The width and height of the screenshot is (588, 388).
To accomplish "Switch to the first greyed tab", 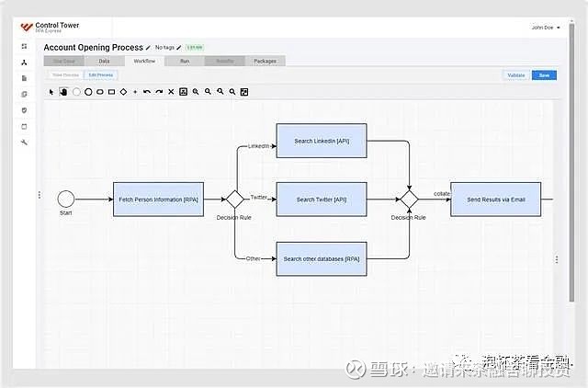I will tap(64, 62).
